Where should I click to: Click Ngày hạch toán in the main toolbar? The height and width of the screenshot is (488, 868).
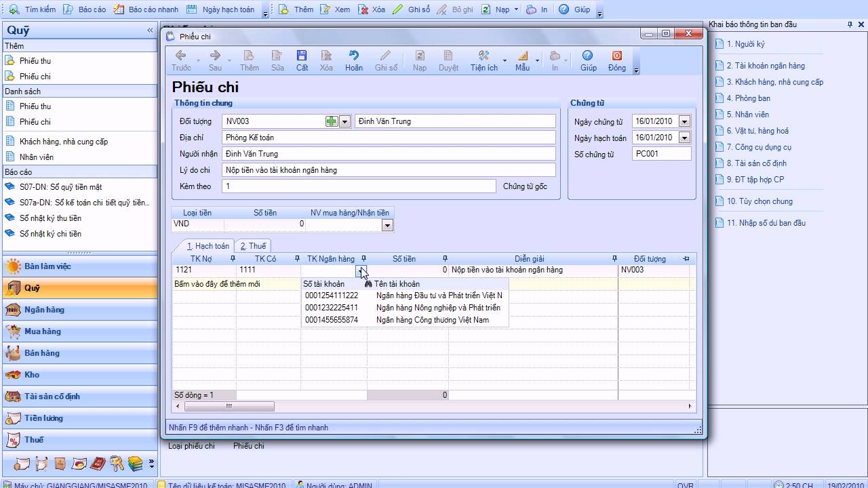220,9
